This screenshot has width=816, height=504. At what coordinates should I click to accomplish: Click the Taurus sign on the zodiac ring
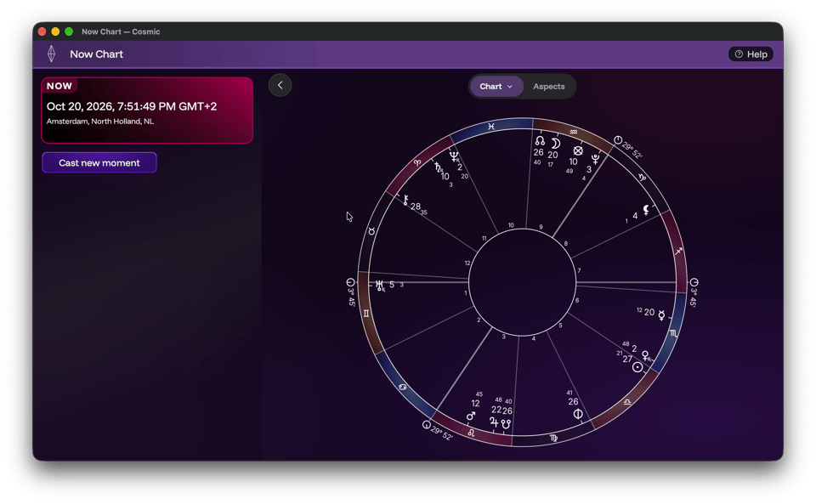[x=371, y=231]
